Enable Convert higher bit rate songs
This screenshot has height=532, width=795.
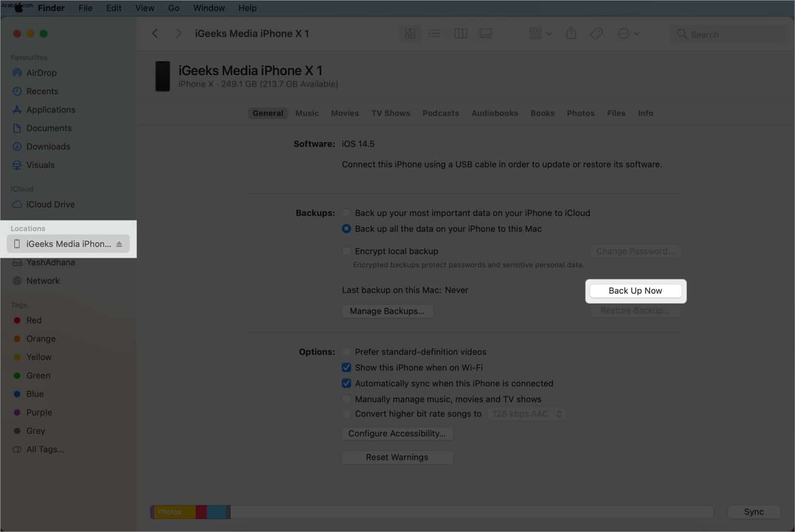[346, 414]
